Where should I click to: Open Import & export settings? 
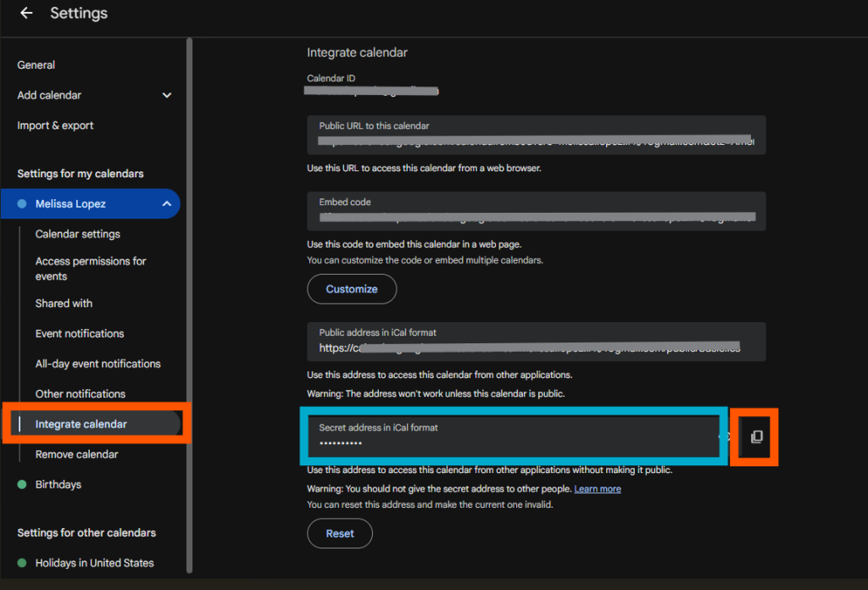55,125
